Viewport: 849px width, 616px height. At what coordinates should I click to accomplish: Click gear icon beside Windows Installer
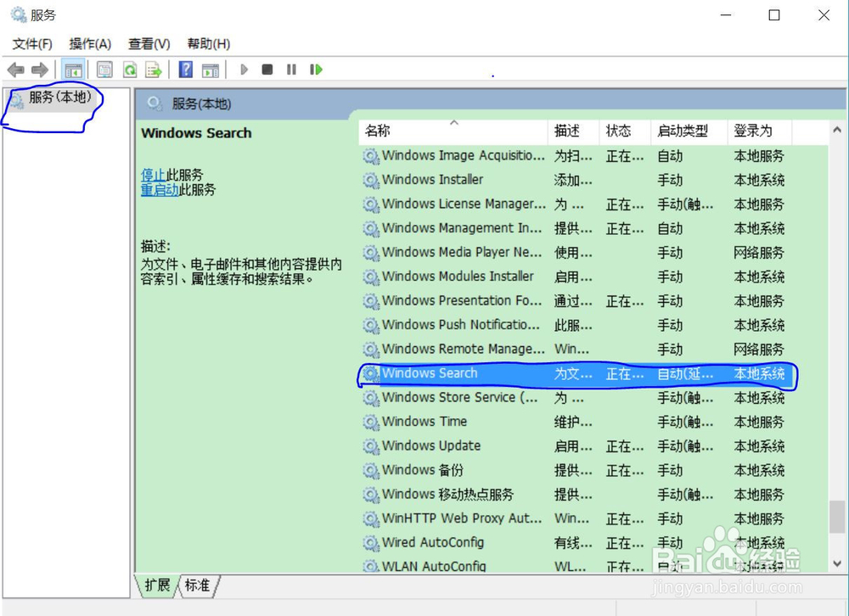[x=371, y=180]
